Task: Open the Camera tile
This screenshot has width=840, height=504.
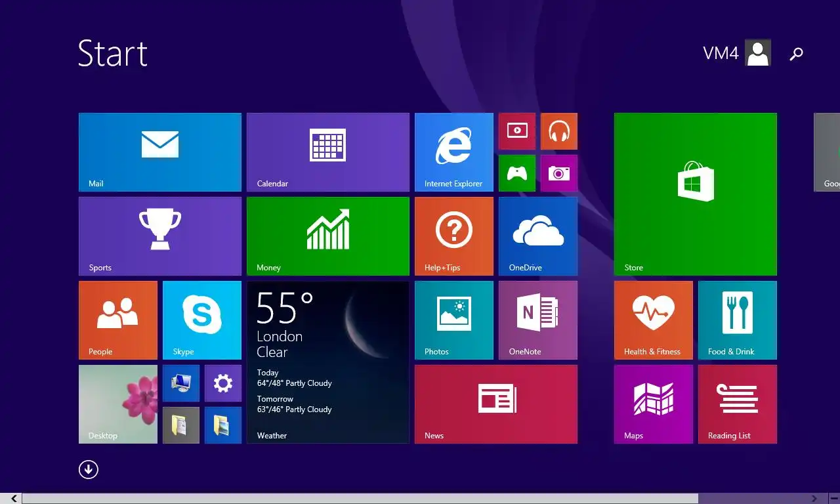Action: coord(559,173)
